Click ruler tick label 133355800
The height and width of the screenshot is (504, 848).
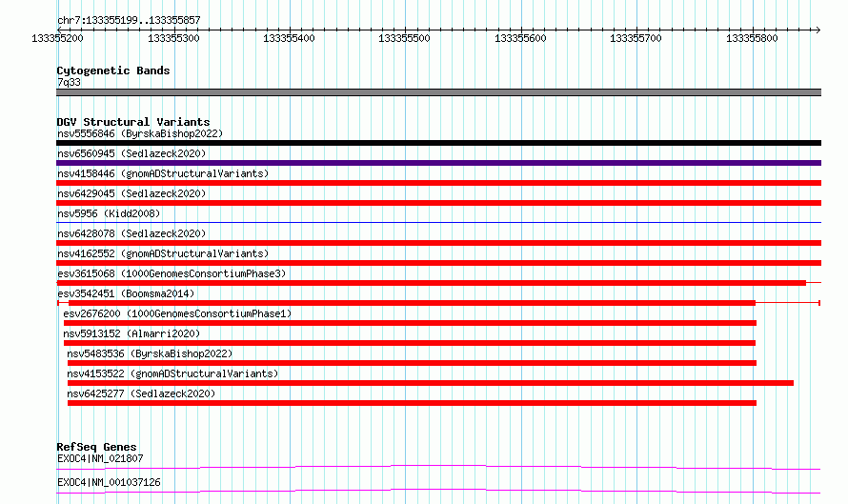pyautogui.click(x=752, y=38)
